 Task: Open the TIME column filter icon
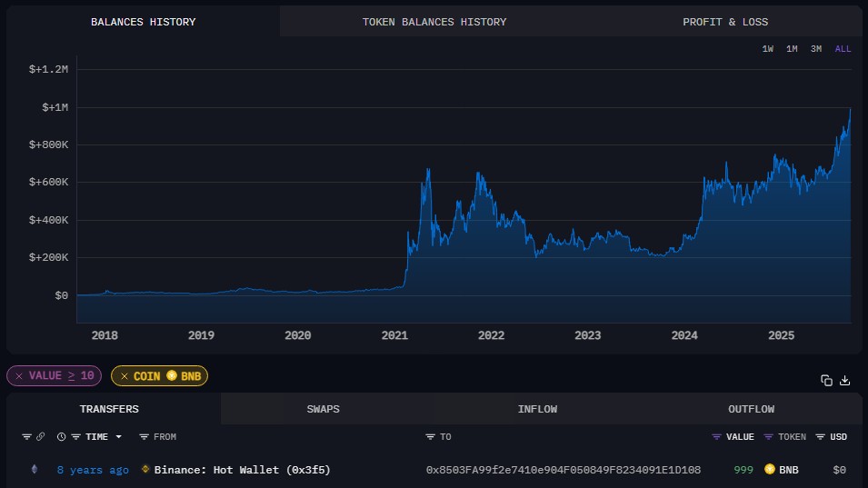(75, 436)
